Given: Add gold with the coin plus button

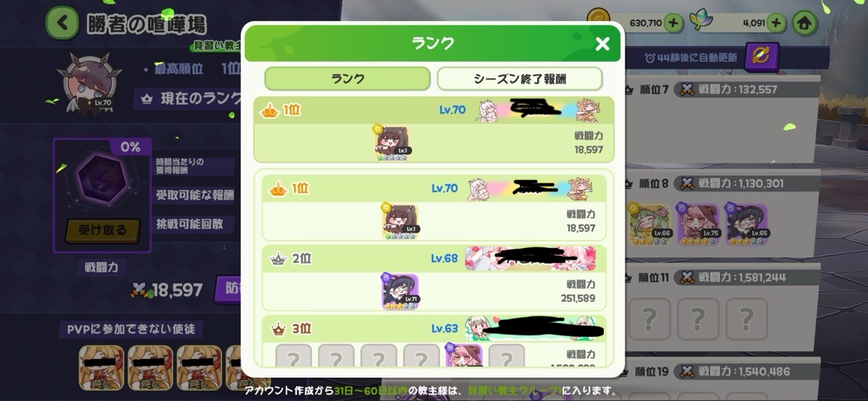Looking at the screenshot, I should [673, 22].
